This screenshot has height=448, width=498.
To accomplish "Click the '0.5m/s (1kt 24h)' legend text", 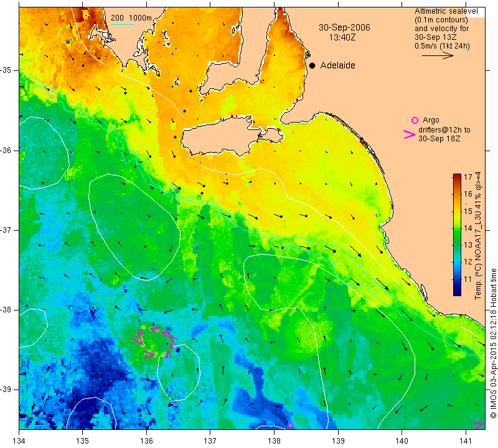I will point(442,45).
